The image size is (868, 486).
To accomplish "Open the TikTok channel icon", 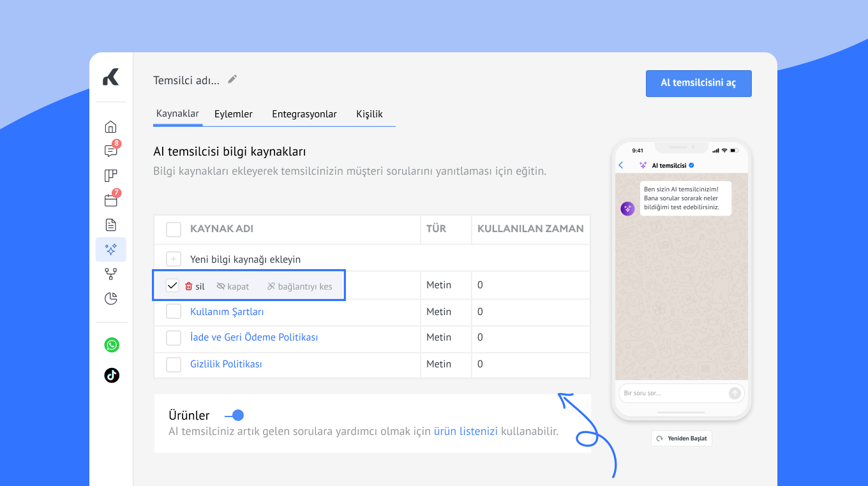I will (x=112, y=375).
